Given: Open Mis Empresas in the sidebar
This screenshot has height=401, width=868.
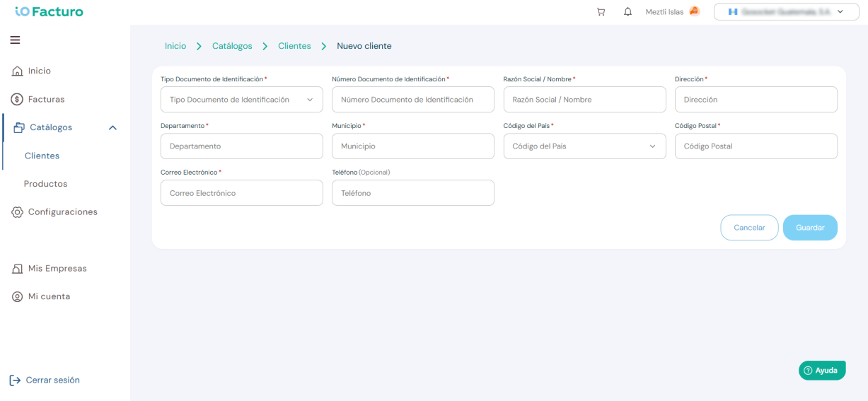Looking at the screenshot, I should click(x=57, y=269).
